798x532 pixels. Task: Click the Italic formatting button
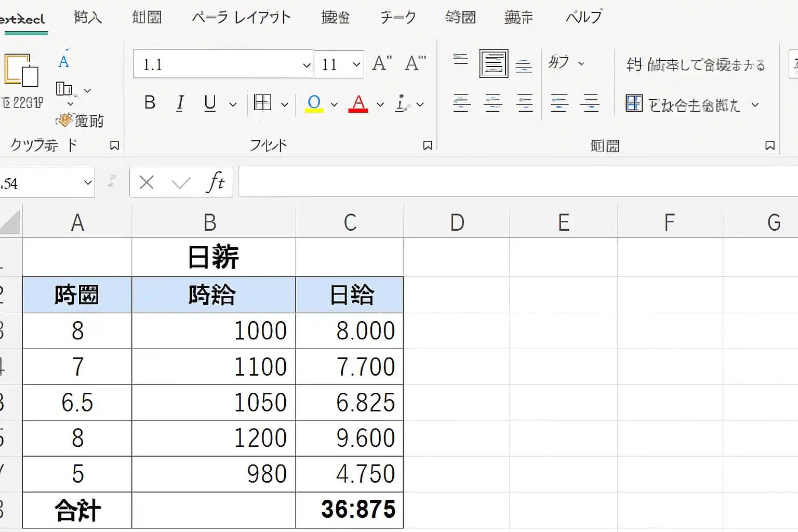click(180, 103)
